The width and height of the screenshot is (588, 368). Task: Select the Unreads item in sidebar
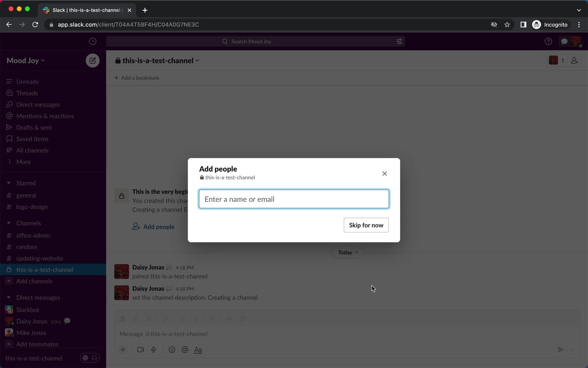[x=28, y=81]
